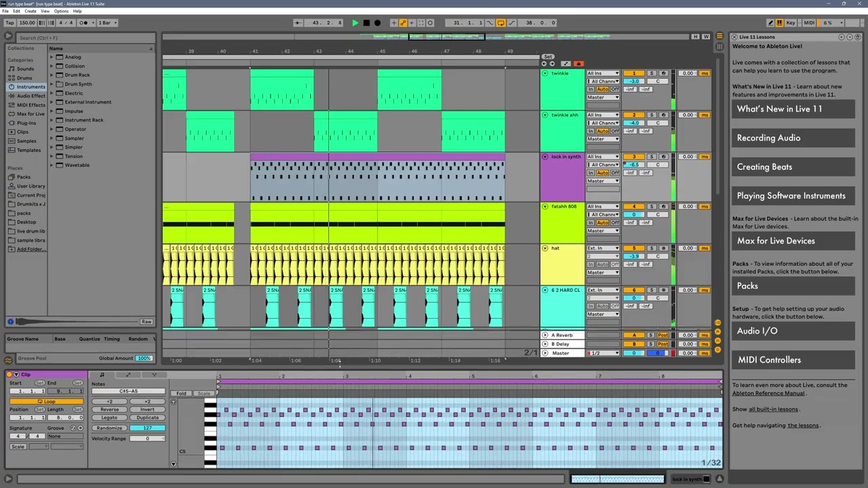Toggle MIDI Arrangement Overdub plus button
The image size is (868, 488).
pos(393,22)
